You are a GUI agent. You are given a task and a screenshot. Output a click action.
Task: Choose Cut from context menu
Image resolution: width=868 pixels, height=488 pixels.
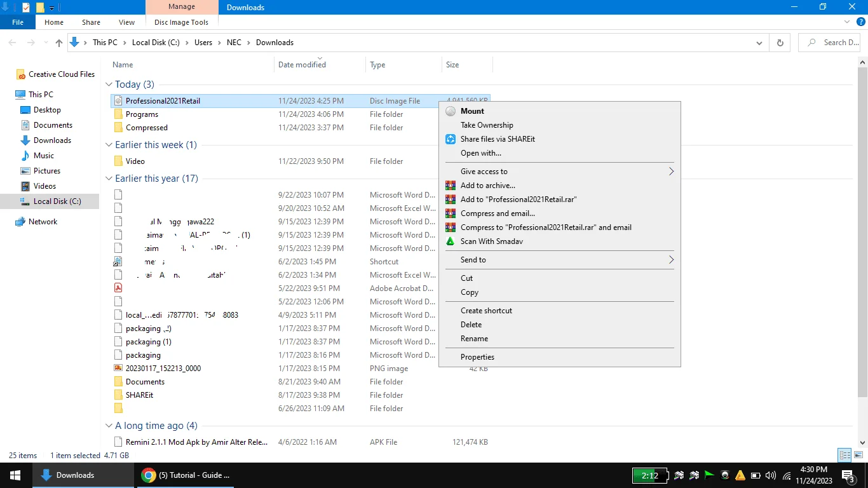pyautogui.click(x=466, y=278)
